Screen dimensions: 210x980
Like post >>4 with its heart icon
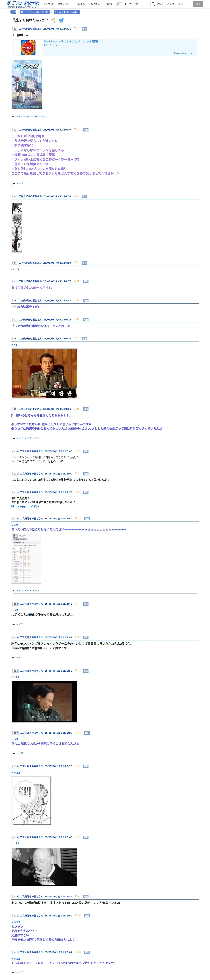pos(75,262)
